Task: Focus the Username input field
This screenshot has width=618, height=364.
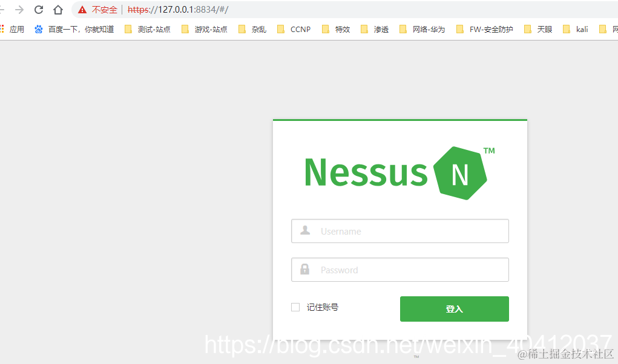Action: (400, 231)
